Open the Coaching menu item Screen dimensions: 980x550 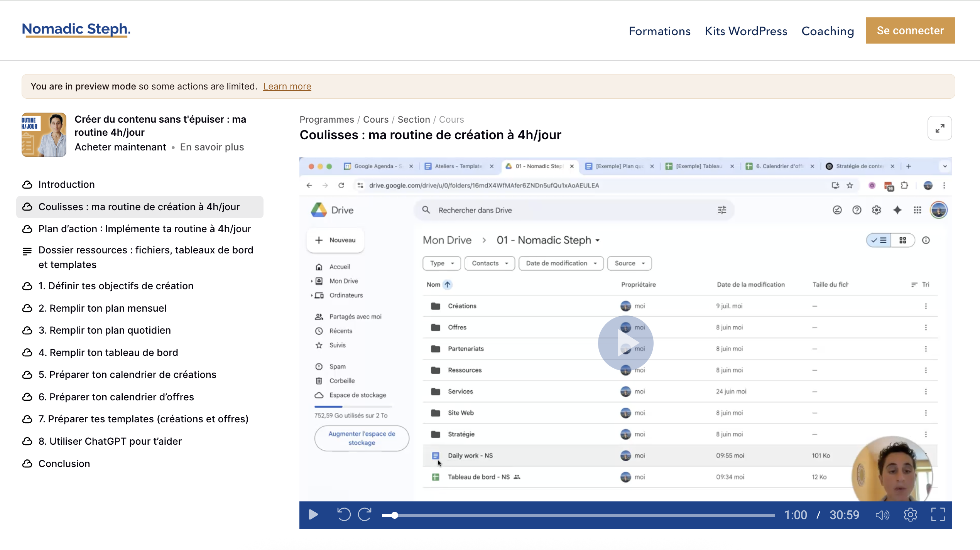pos(828,31)
